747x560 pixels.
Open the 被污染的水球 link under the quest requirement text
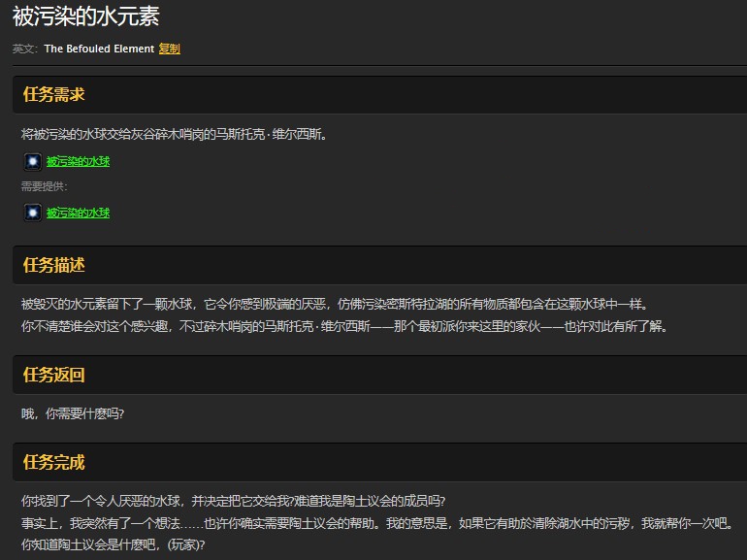pos(79,161)
